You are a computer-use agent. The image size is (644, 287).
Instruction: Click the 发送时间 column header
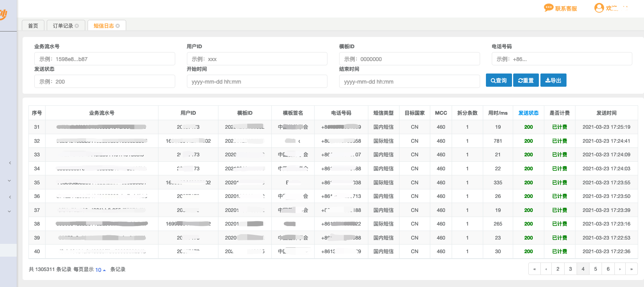tap(607, 113)
